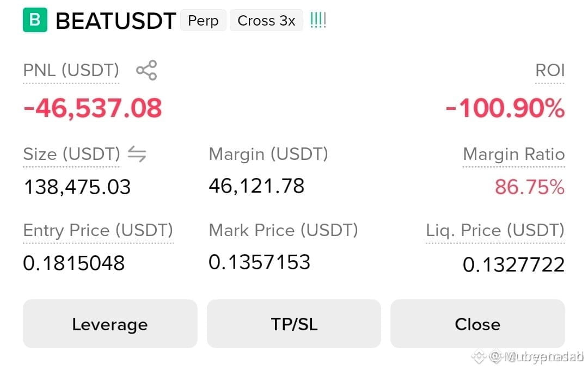Viewport: 588px width, 370px height.
Task: Click the -100.90% ROI figure
Action: click(x=505, y=108)
